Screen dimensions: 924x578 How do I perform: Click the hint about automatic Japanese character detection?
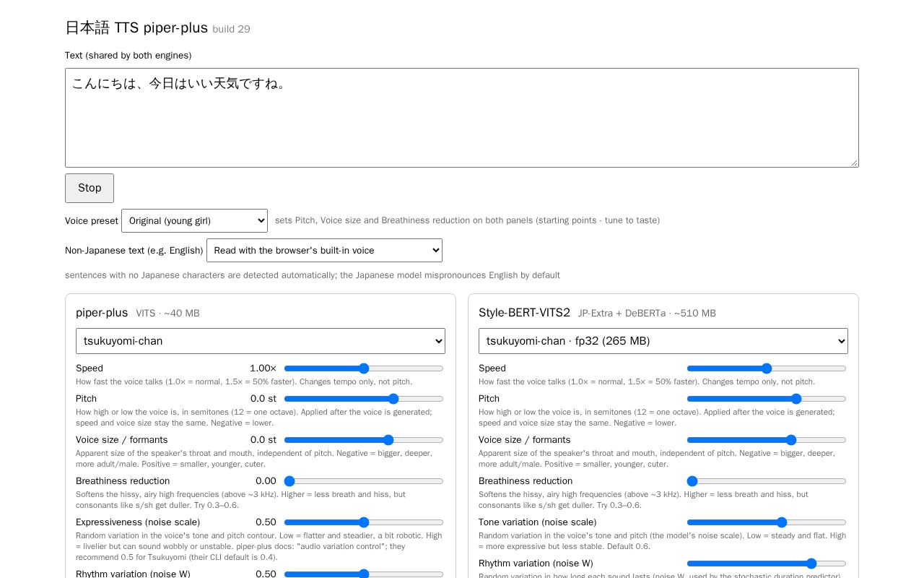pyautogui.click(x=313, y=275)
